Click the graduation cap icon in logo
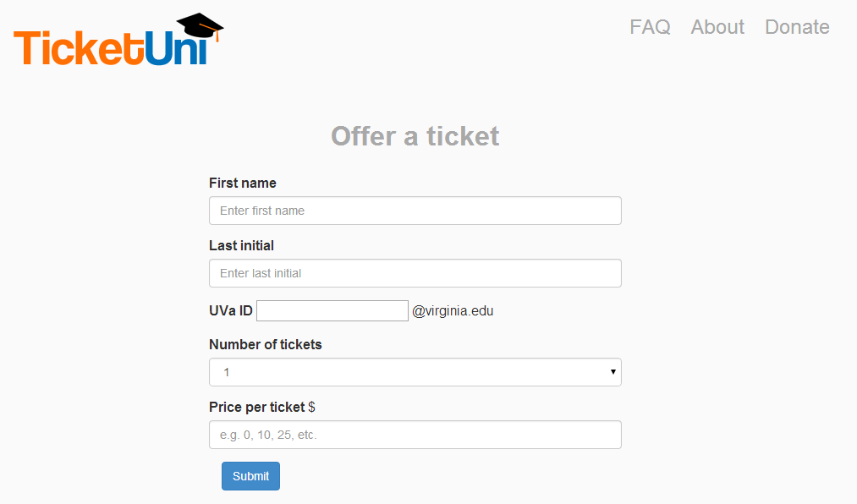Viewport: 857px width, 504px height. pos(201,26)
